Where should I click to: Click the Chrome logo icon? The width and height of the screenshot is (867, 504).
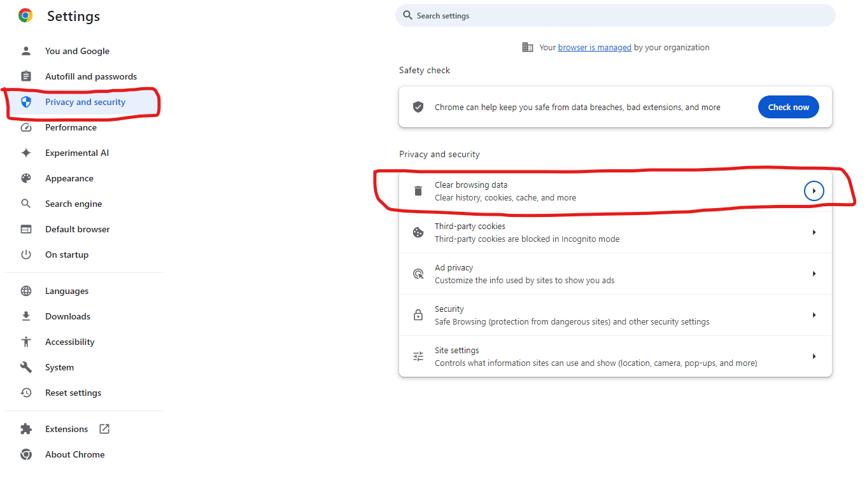25,16
